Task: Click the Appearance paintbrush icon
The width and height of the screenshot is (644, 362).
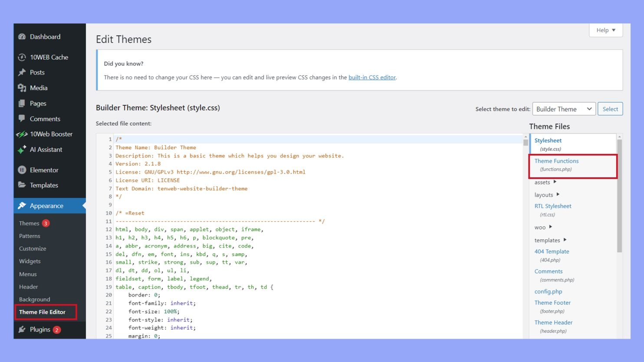Action: pos(23,205)
